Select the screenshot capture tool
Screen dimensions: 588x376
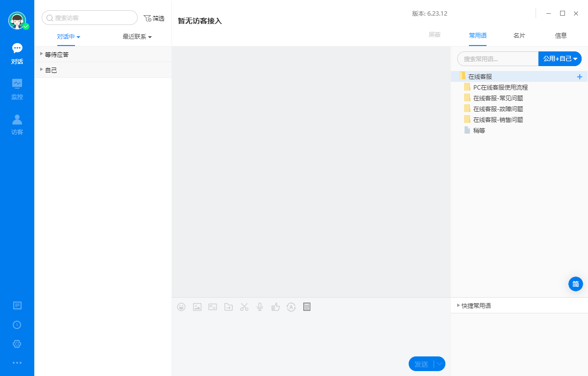coord(213,306)
